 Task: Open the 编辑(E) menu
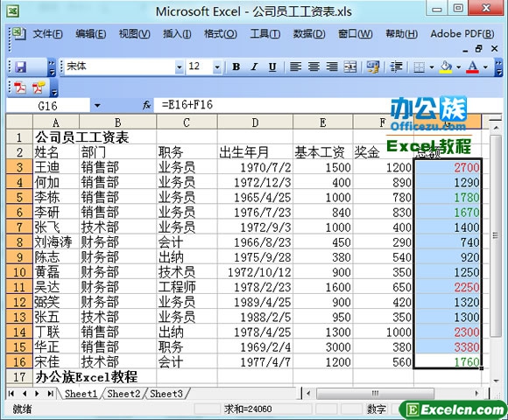[91, 33]
